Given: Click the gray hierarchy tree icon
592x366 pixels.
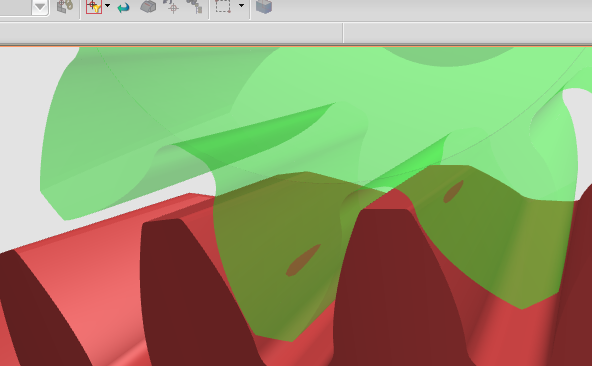Looking at the screenshot, I should click(x=195, y=6).
